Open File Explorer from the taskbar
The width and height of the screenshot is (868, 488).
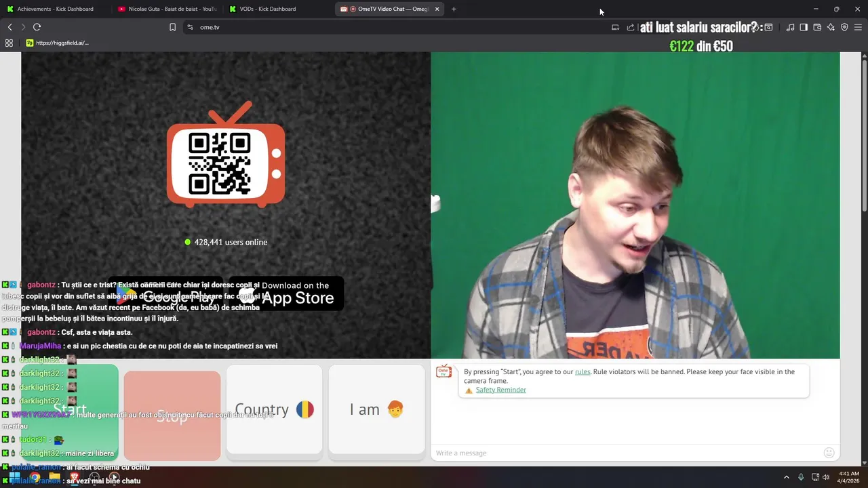click(x=54, y=478)
